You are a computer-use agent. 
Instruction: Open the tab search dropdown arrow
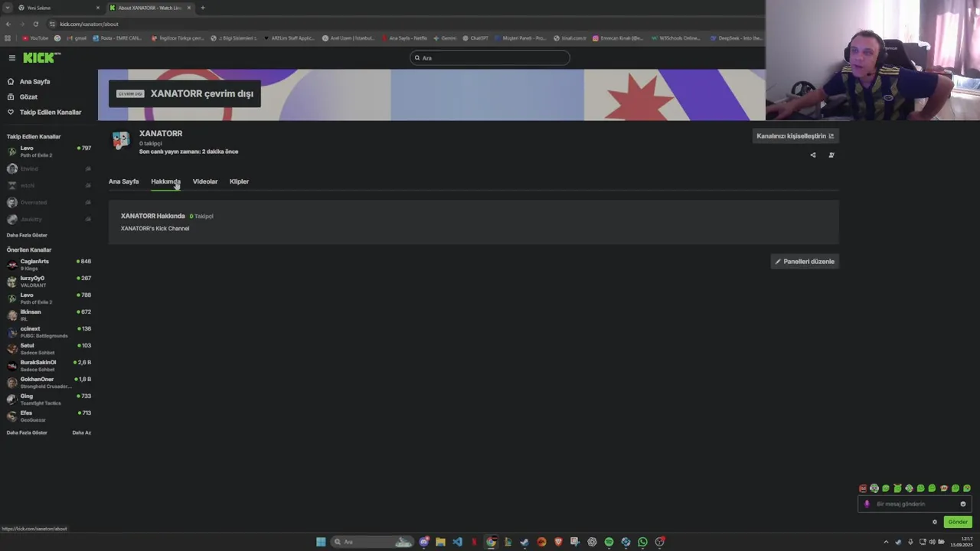pos(7,8)
